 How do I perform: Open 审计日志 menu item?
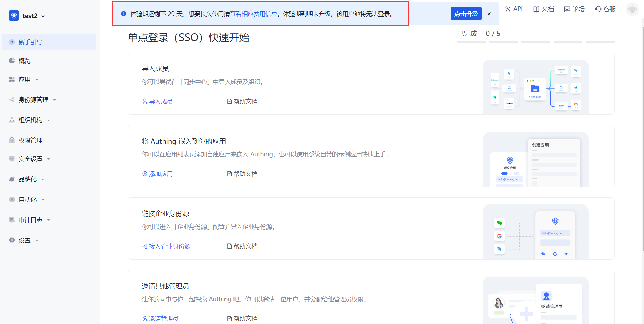[x=30, y=220]
